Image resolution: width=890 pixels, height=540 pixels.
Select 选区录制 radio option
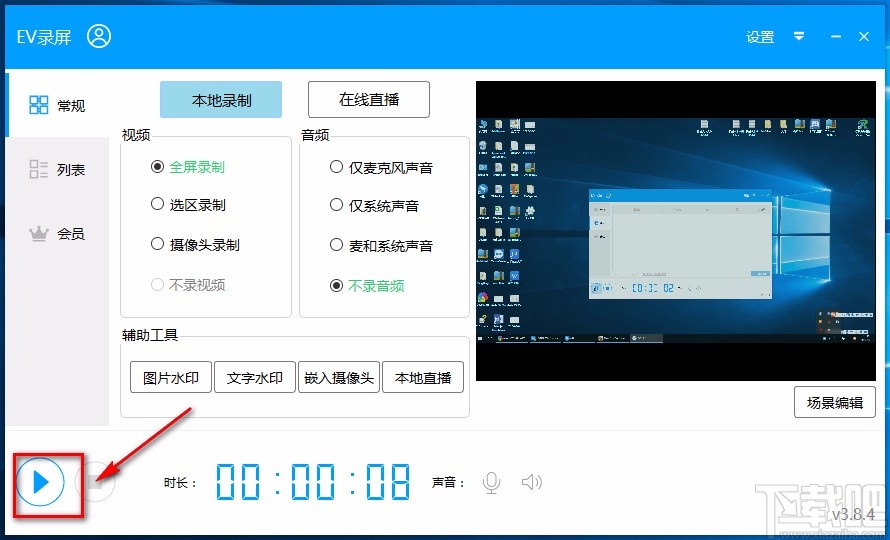coord(188,204)
